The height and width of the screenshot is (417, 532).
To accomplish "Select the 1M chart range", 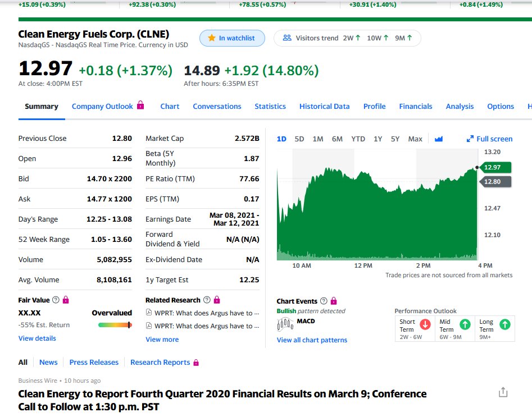I will point(318,139).
